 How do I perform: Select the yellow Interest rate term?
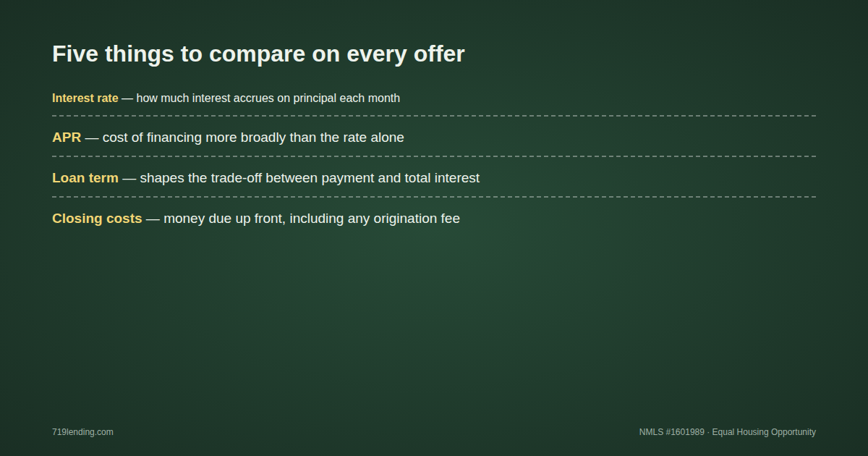tap(85, 98)
